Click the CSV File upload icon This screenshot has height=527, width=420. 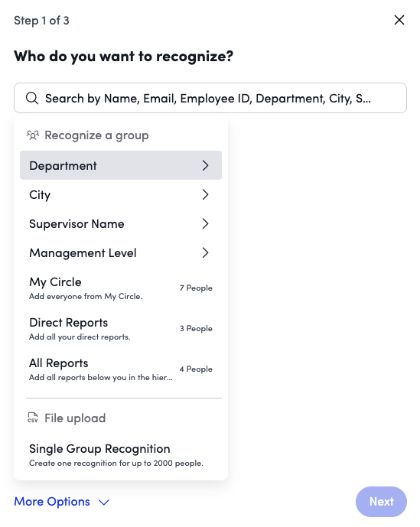[x=33, y=418]
